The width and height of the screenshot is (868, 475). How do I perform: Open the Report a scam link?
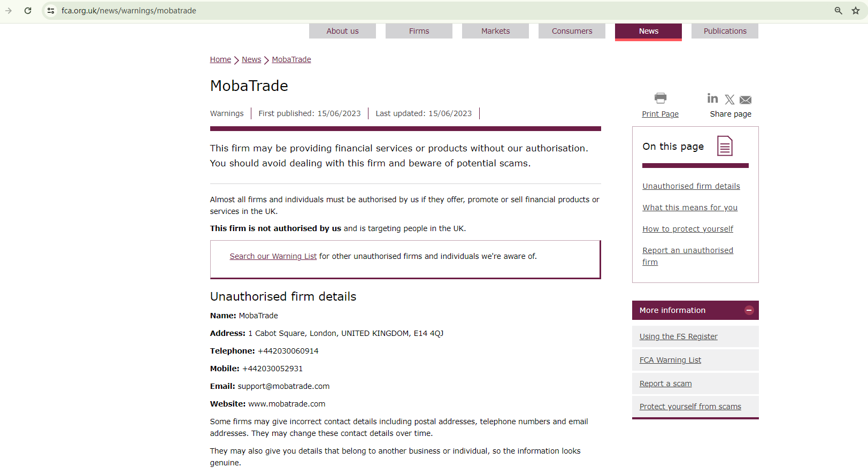(665, 384)
